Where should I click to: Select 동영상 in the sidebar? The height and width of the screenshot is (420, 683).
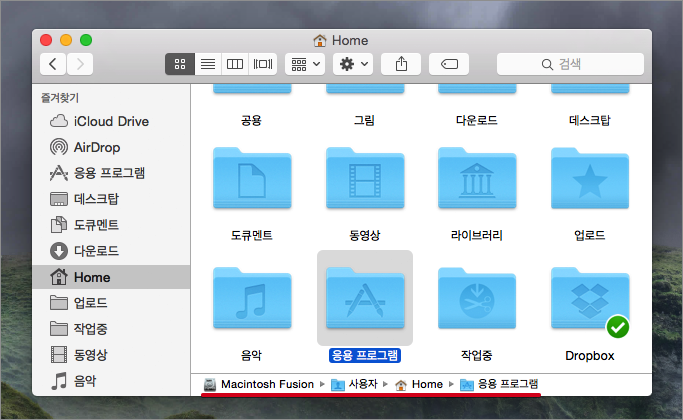click(x=111, y=355)
